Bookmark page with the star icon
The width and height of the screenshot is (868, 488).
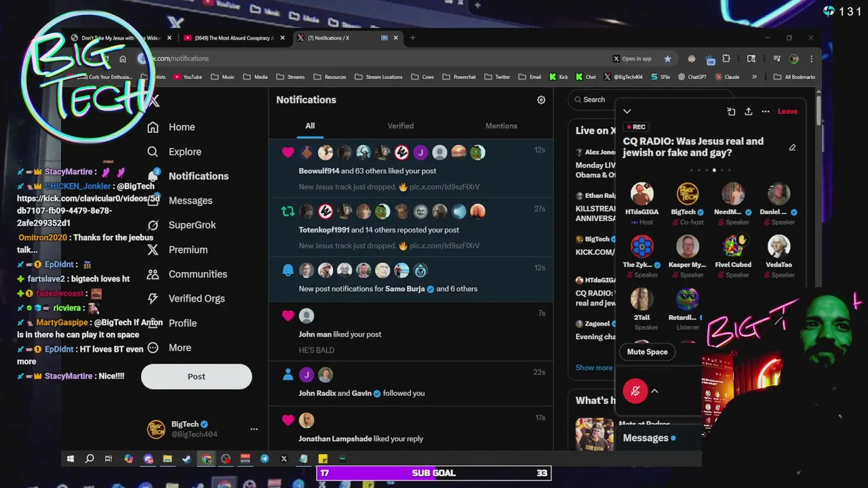tap(667, 59)
